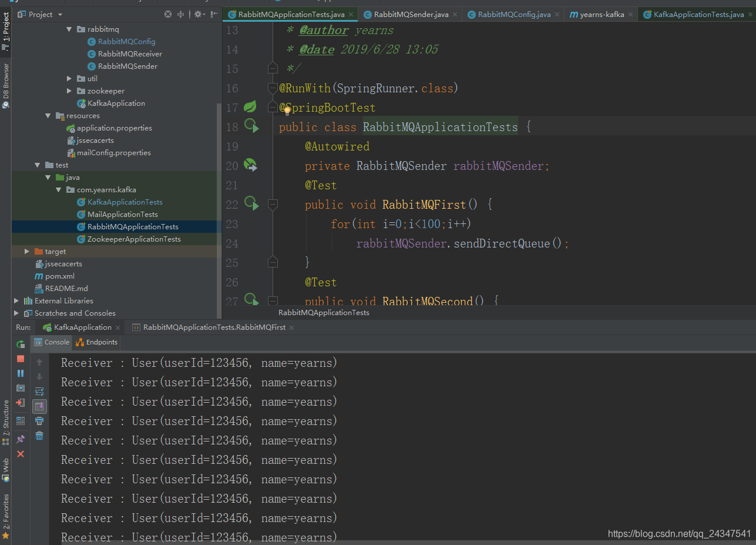Click the intention lightbulb near @SpringBootTest
This screenshot has height=545, width=756.
click(x=287, y=111)
